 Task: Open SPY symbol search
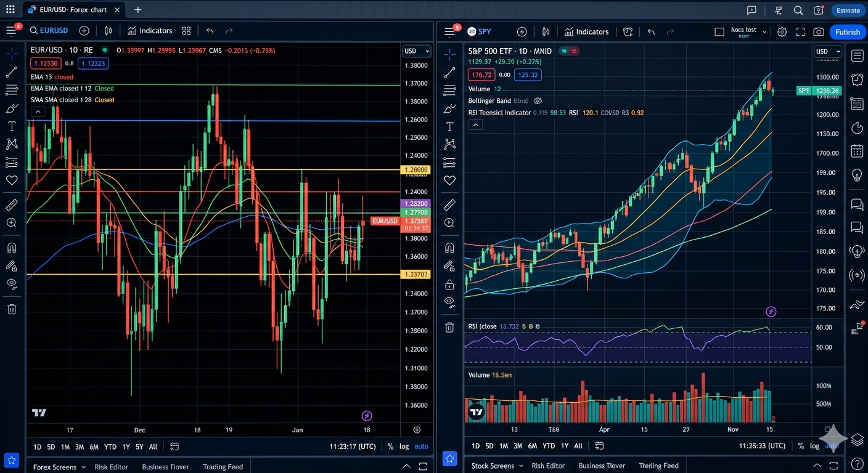tap(480, 31)
